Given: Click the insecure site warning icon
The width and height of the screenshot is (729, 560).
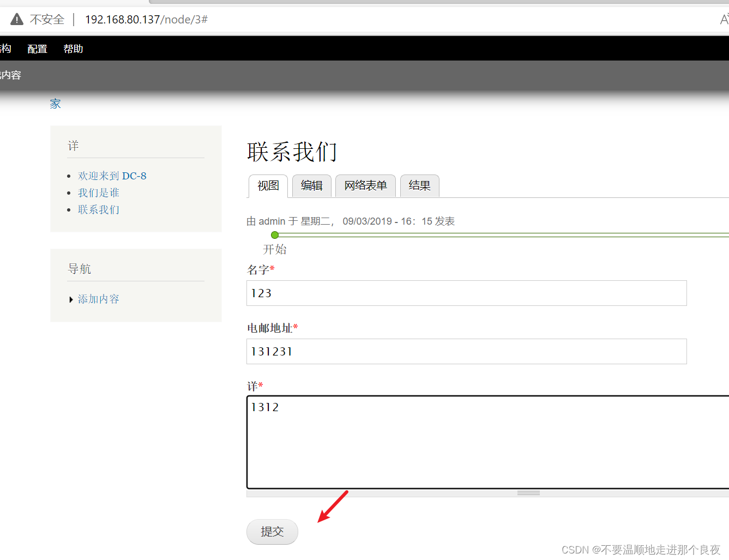Looking at the screenshot, I should [x=17, y=20].
